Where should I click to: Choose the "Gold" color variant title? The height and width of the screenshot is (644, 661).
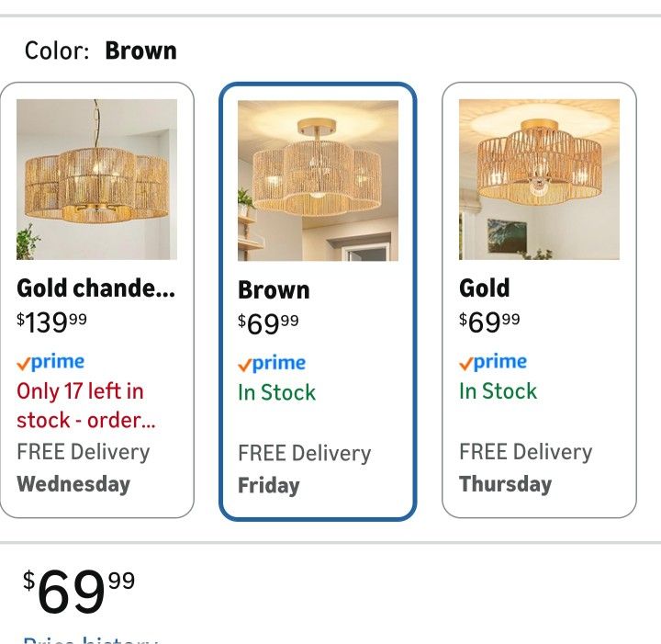click(x=484, y=288)
